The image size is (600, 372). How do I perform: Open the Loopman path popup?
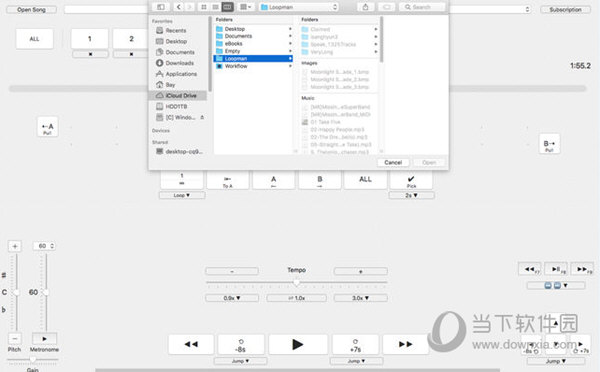(299, 7)
